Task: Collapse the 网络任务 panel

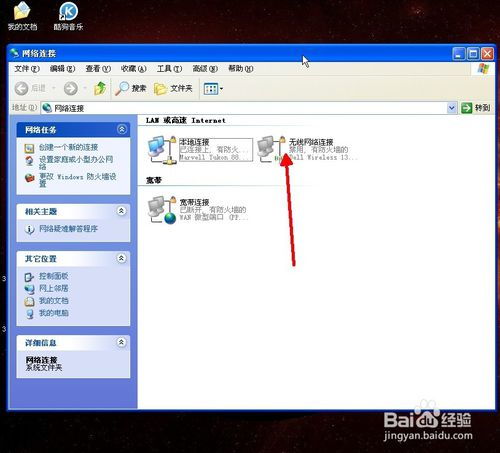Action: coord(122,129)
